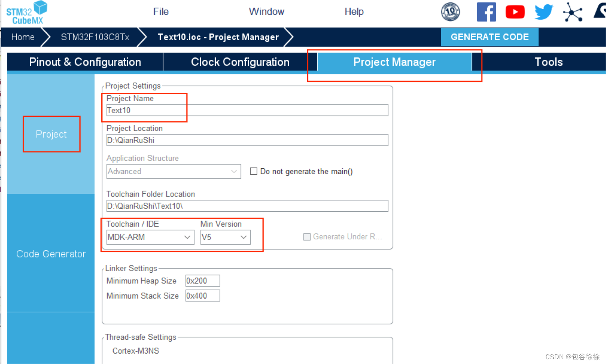This screenshot has height=364, width=606.
Task: Open the Application Structure dropdown
Action: point(174,171)
